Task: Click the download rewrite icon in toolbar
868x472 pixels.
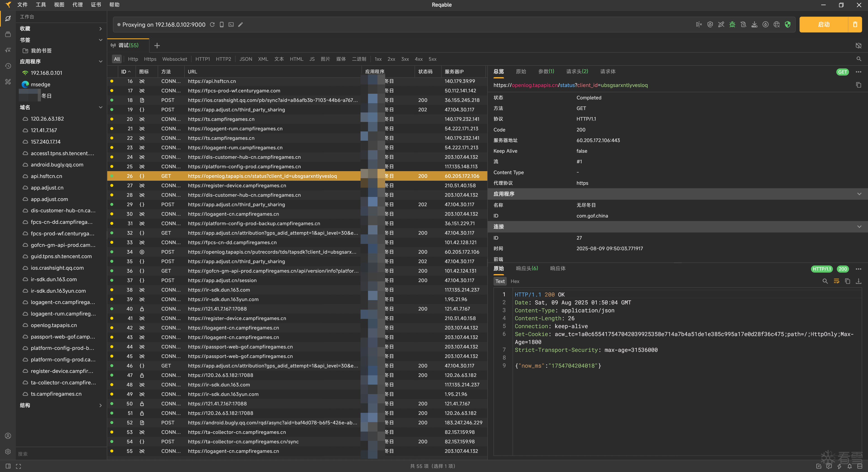Action: point(755,25)
